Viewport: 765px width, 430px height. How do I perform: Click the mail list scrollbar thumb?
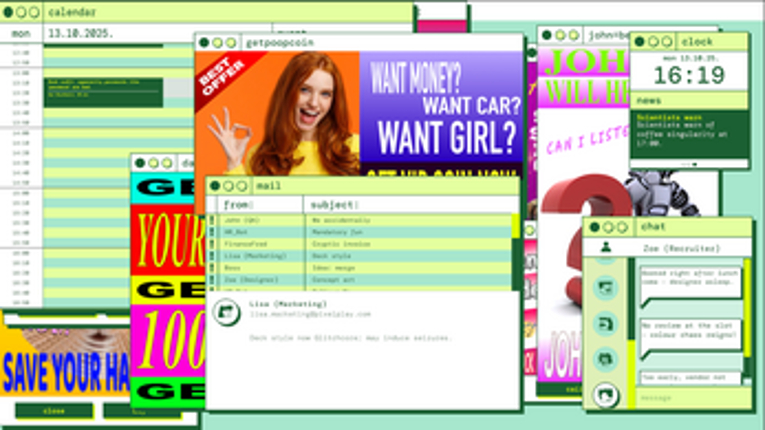tap(516, 226)
